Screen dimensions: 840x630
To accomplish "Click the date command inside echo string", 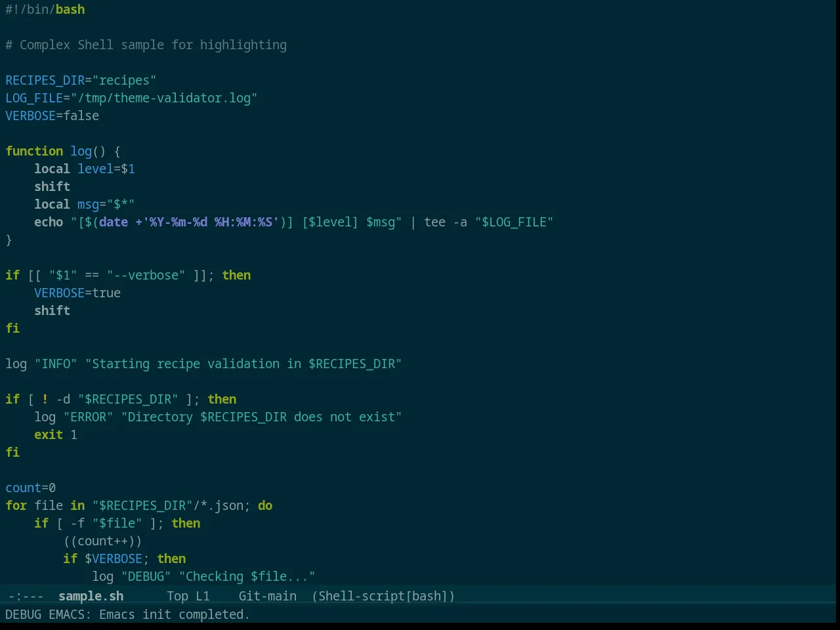I will tap(114, 222).
